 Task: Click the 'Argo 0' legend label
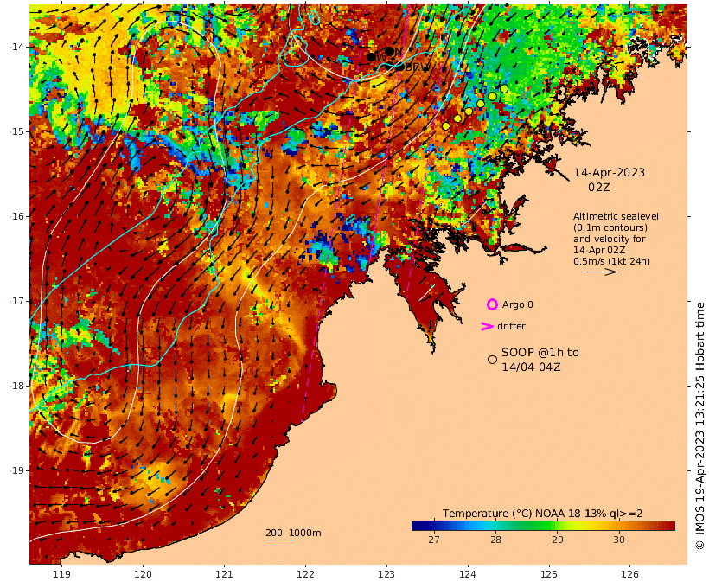(517, 305)
